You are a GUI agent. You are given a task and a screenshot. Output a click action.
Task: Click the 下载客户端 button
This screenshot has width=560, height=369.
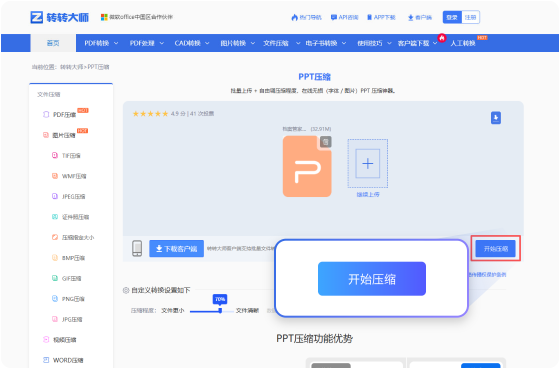[176, 248]
